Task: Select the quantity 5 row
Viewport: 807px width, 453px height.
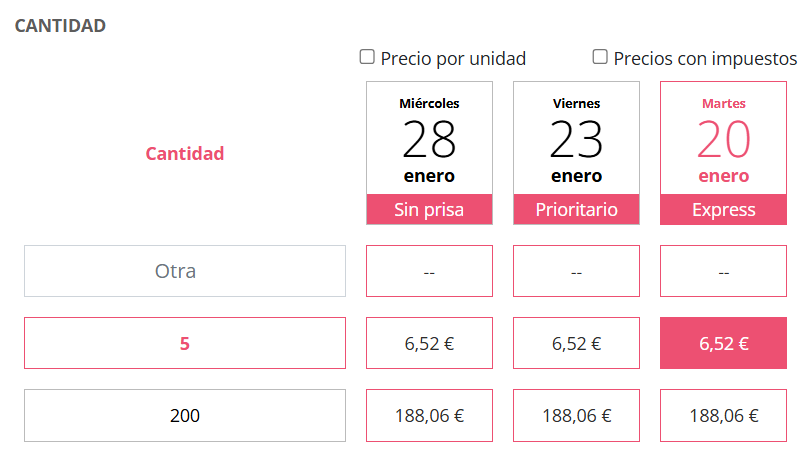Action: pos(185,343)
